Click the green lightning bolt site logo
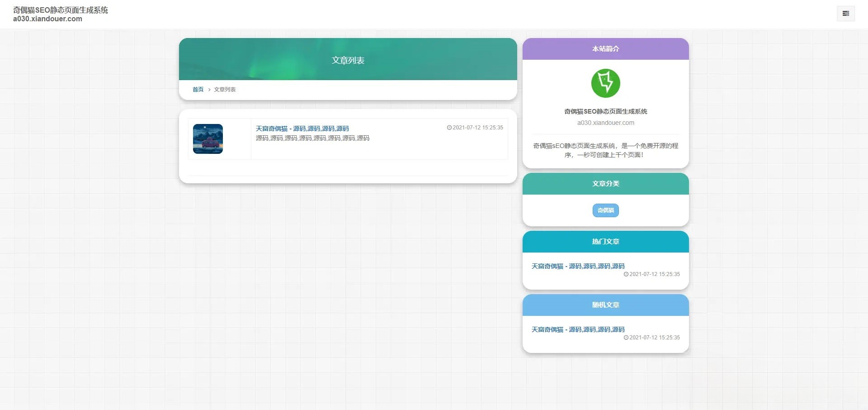This screenshot has height=410, width=868. click(605, 83)
